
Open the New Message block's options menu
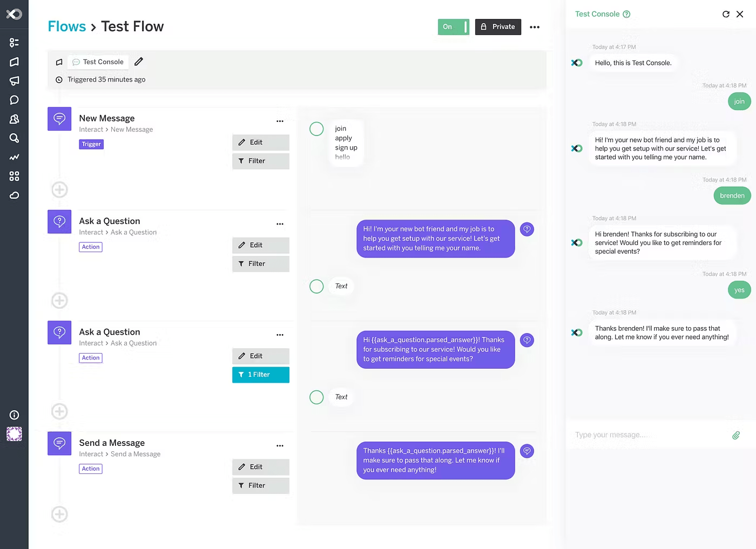[280, 121]
